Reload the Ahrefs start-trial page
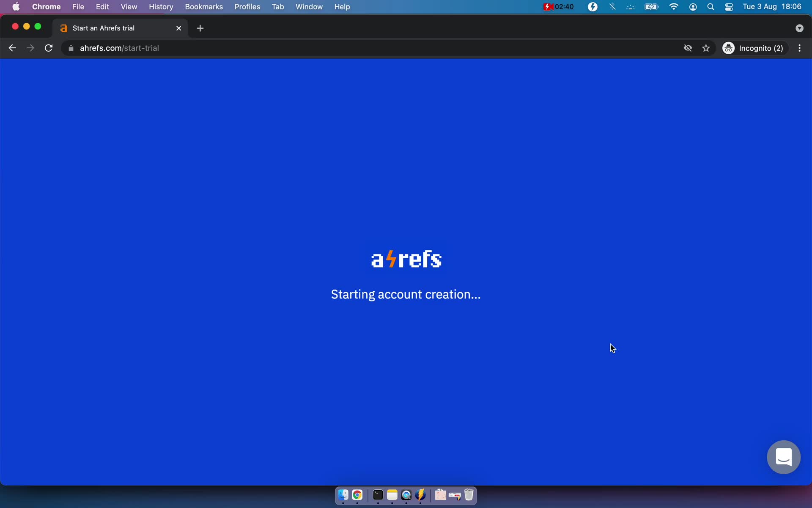The image size is (812, 508). tap(49, 48)
